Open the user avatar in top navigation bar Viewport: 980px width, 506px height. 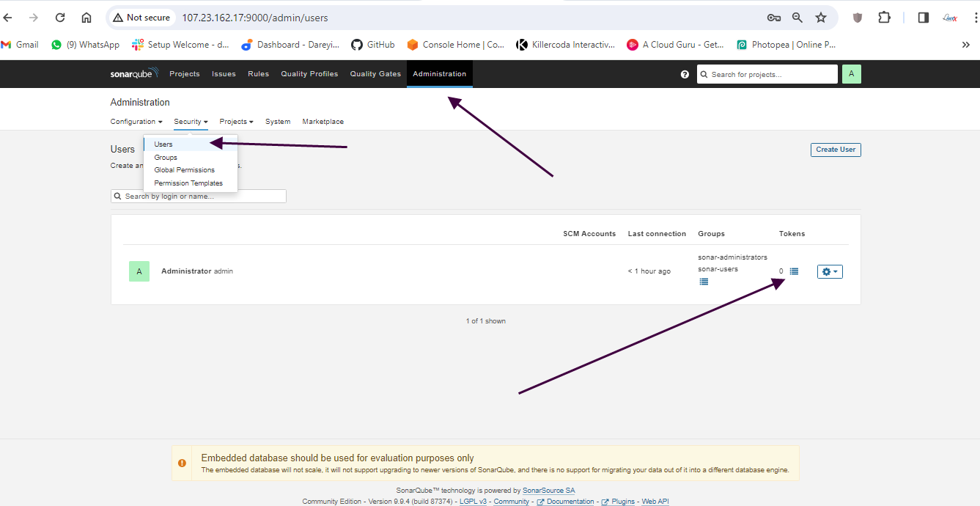(x=851, y=74)
